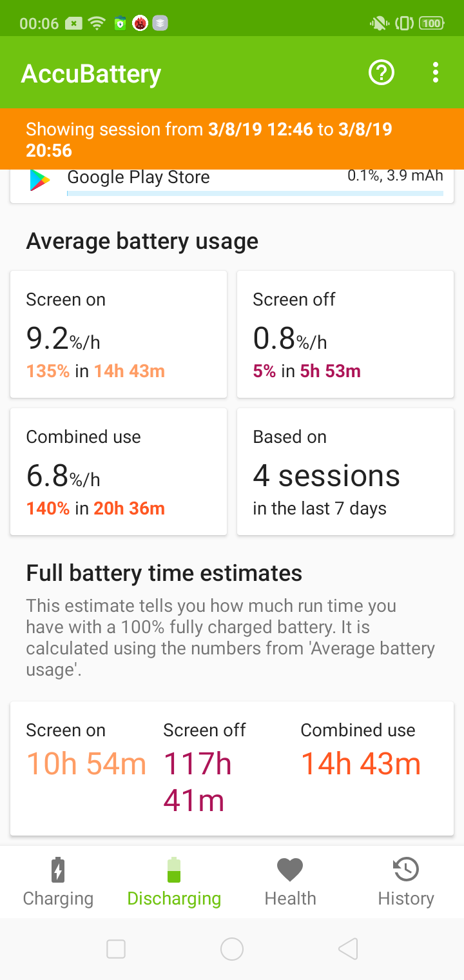464x980 pixels.
Task: Open the Screen on usage card
Action: click(119, 334)
